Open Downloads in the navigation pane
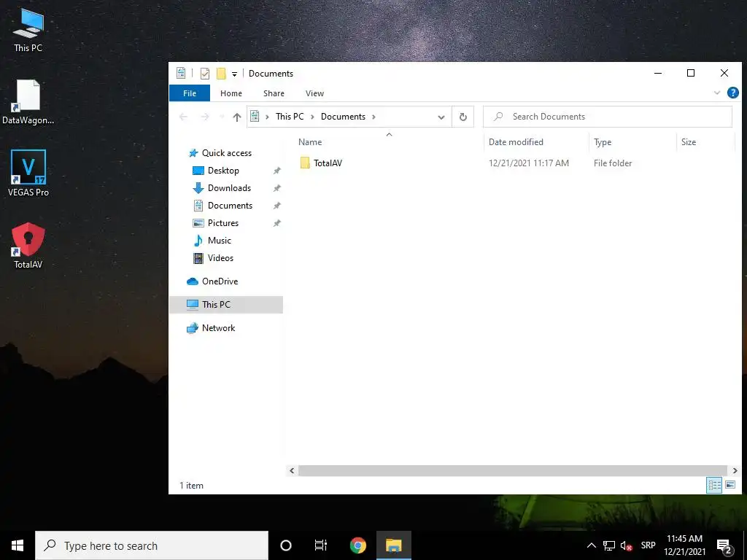This screenshot has width=747, height=560. 222,188
